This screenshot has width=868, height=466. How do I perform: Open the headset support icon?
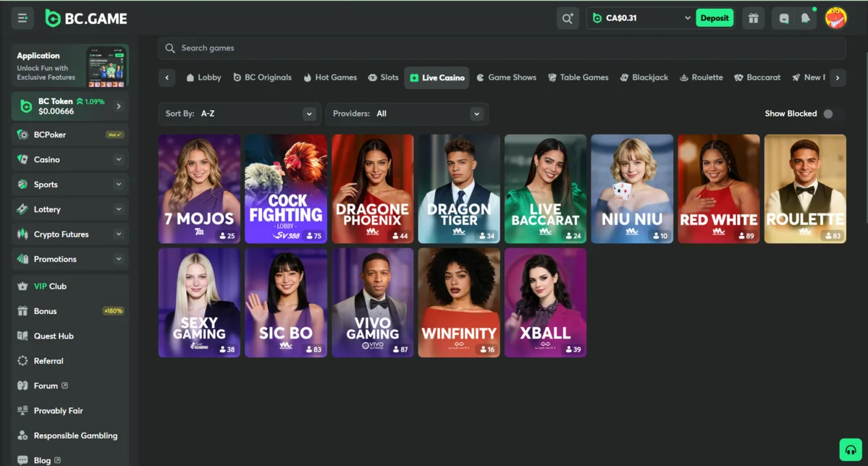coord(850,449)
